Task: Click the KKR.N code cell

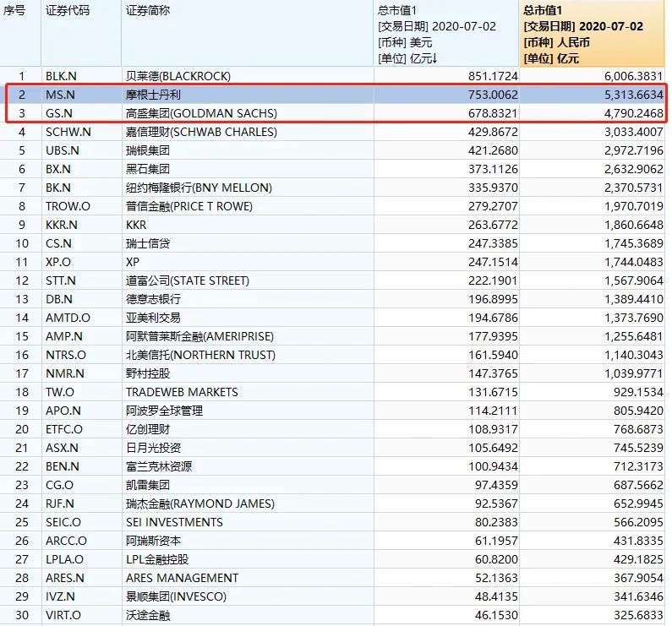Action: coord(63,225)
